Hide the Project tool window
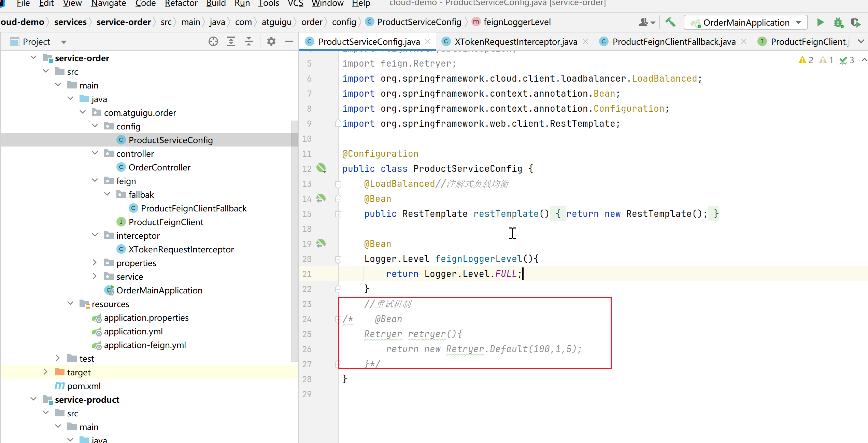868x443 pixels. click(289, 42)
